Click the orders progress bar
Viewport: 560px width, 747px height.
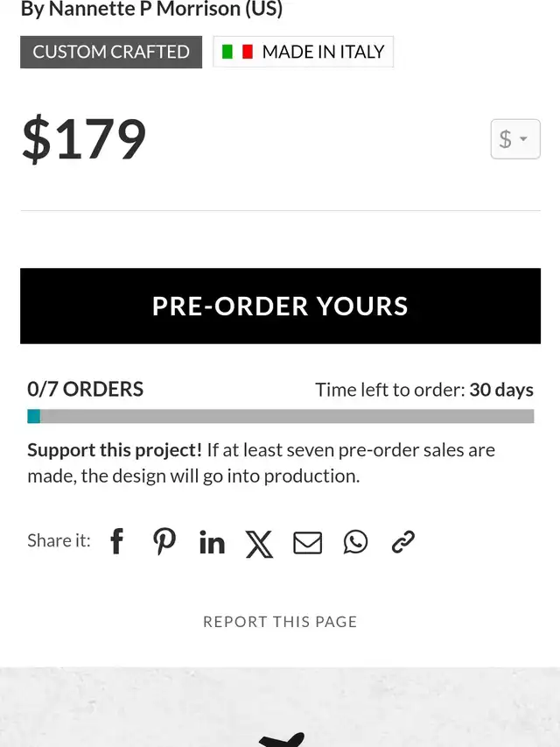(281, 416)
